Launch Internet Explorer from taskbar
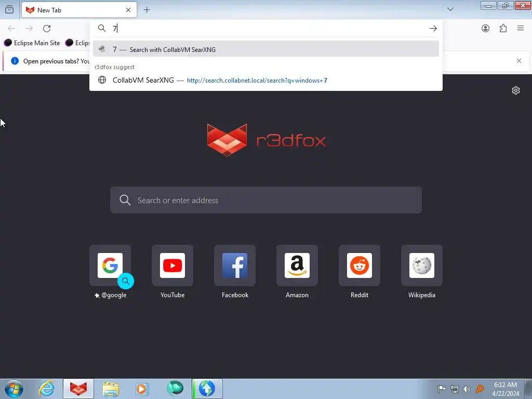The image size is (532, 399). pyautogui.click(x=46, y=389)
